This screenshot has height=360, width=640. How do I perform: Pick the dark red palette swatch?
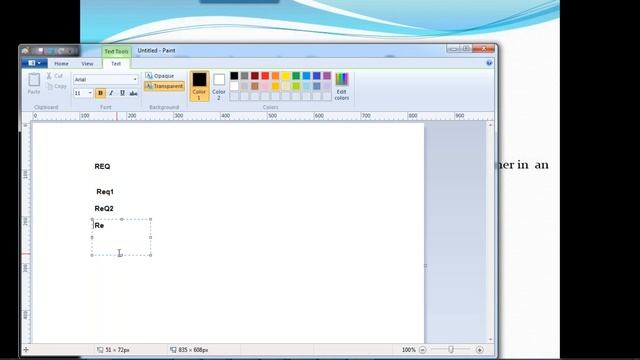click(255, 76)
